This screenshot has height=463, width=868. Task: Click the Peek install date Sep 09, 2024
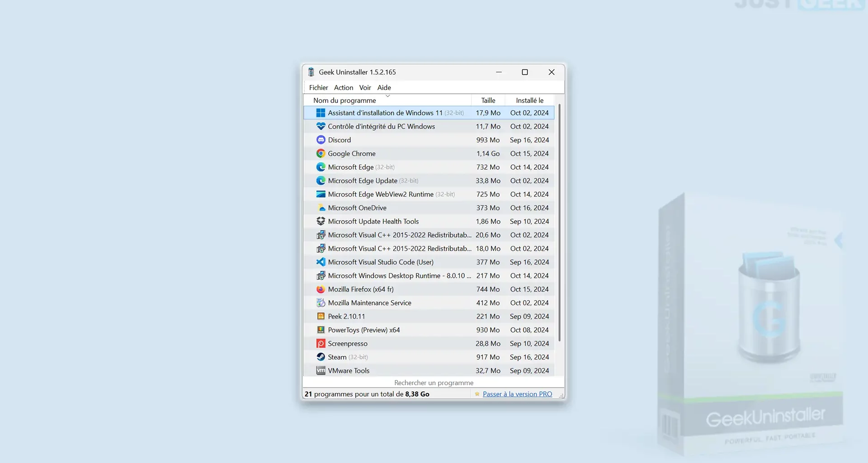529,317
